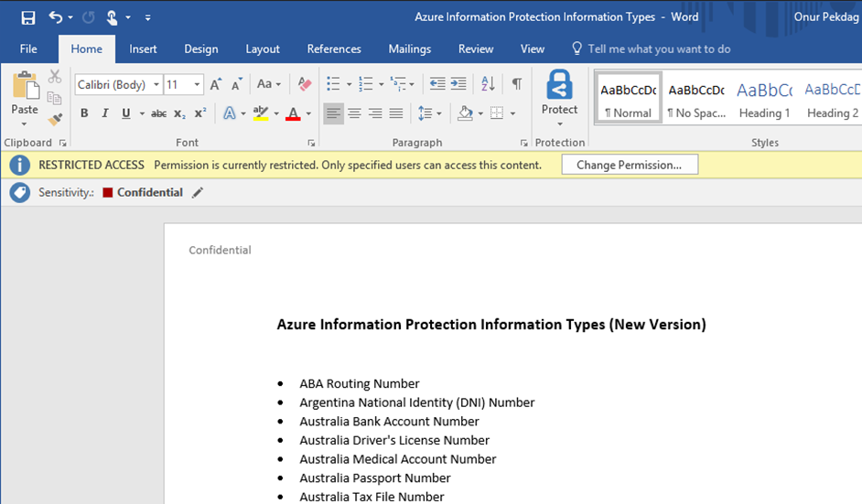Open the Layout tab
The height and width of the screenshot is (504, 862).
pyautogui.click(x=263, y=48)
